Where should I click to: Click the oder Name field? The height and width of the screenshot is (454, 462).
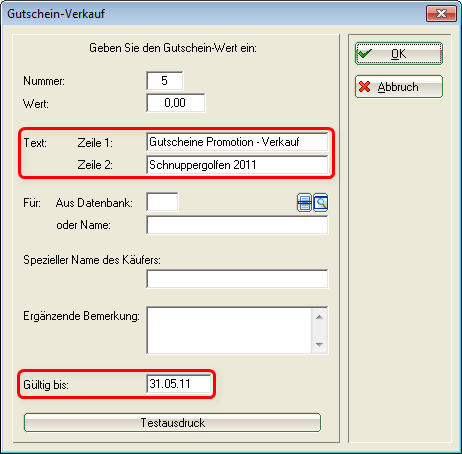[237, 225]
